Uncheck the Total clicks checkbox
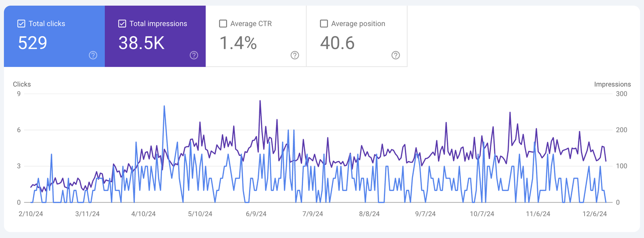 click(x=21, y=24)
